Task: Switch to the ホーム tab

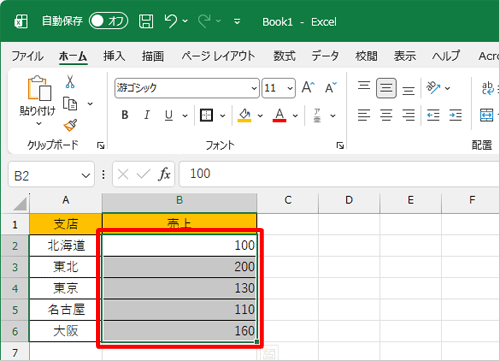Action: [73, 56]
